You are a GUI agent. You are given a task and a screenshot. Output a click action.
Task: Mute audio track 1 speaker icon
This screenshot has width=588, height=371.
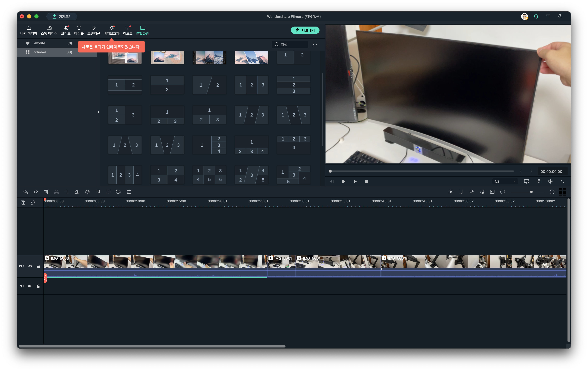pyautogui.click(x=30, y=286)
